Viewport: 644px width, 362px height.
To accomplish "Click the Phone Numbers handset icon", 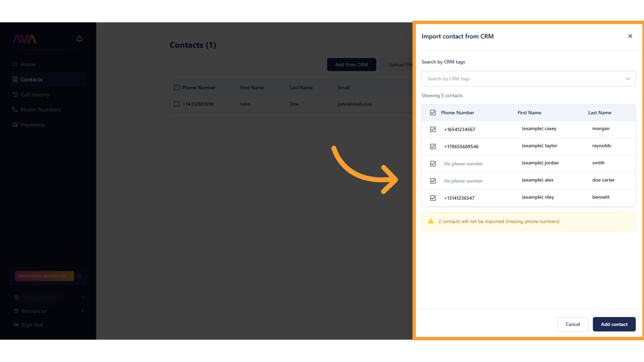I will pos(15,110).
